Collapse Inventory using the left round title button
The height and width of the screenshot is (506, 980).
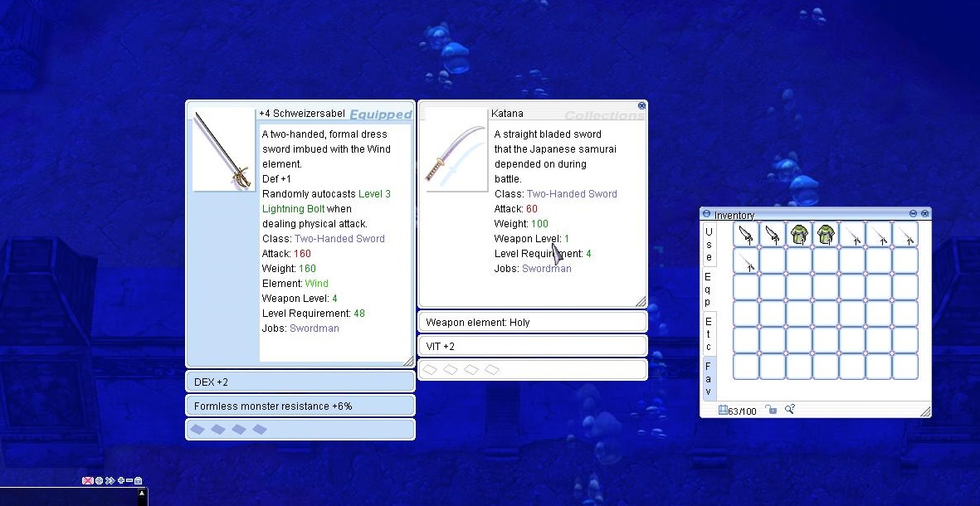(707, 214)
